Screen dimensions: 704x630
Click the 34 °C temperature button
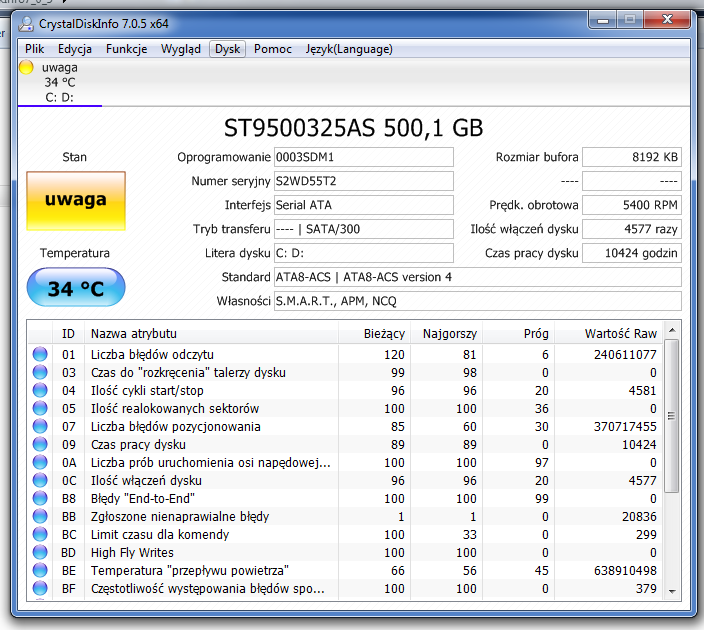point(76,287)
